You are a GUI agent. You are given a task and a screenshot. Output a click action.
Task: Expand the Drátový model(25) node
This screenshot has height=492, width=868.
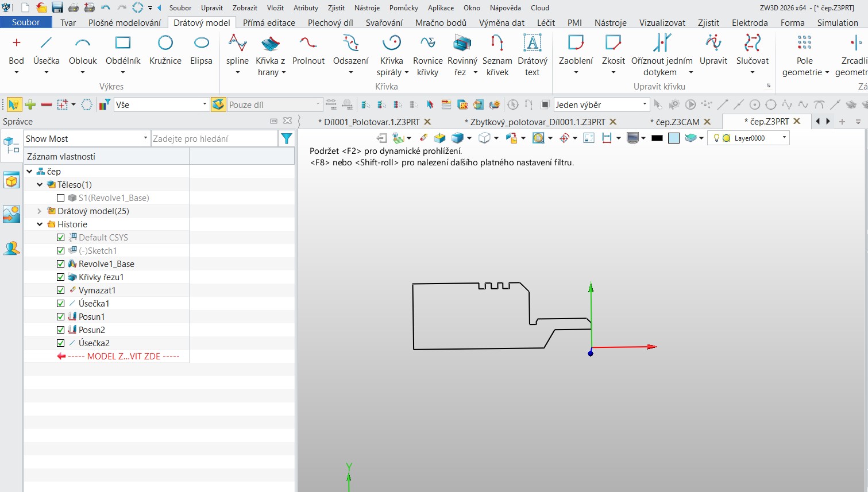tap(40, 211)
